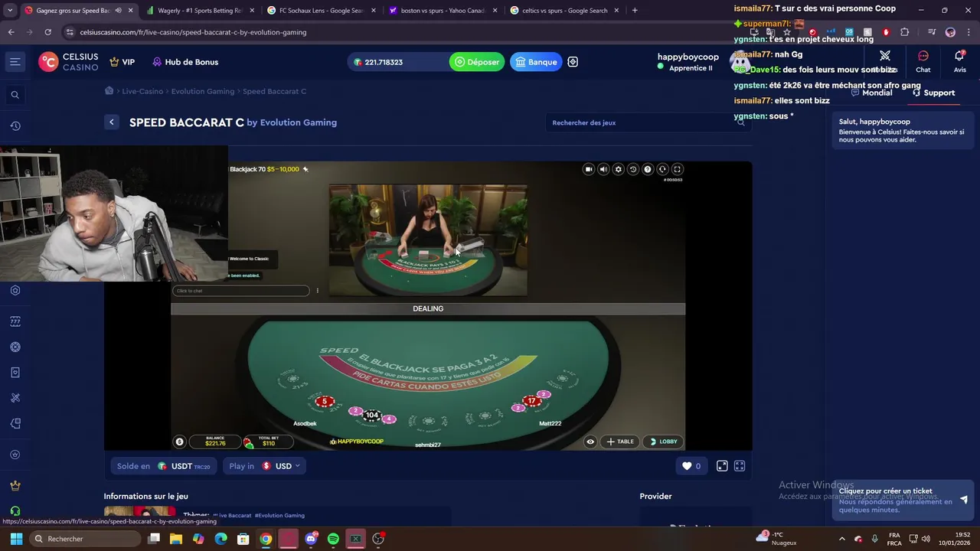Click the Windows taskbar Rechercher box
This screenshot has width=980, height=551.
pyautogui.click(x=84, y=539)
